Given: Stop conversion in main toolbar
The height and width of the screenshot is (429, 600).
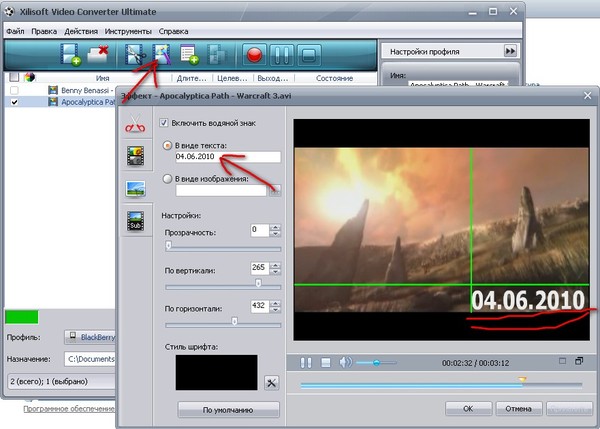Looking at the screenshot, I should tap(309, 55).
